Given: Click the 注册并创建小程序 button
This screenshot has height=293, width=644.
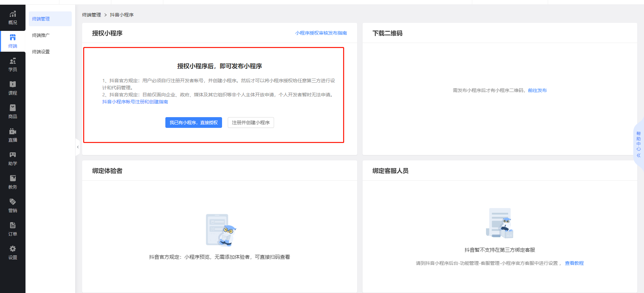Looking at the screenshot, I should tap(251, 123).
